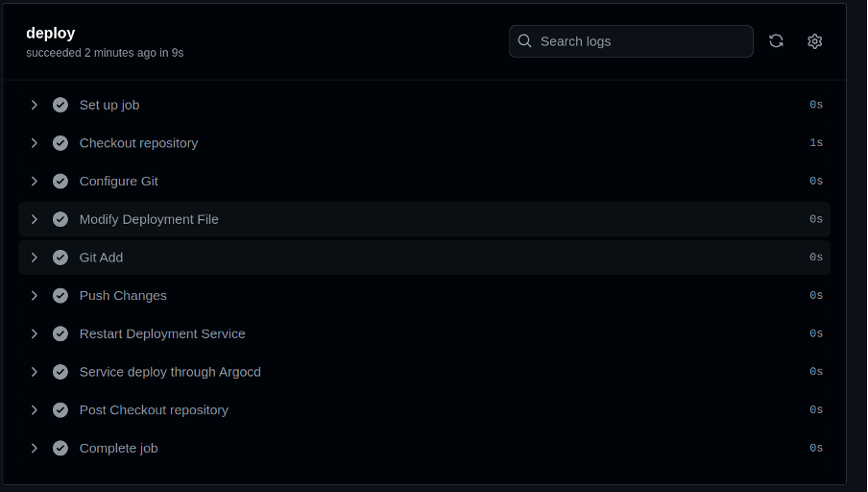Expand the Restart Deployment Service chevron
The width and height of the screenshot is (868, 492).
point(35,333)
